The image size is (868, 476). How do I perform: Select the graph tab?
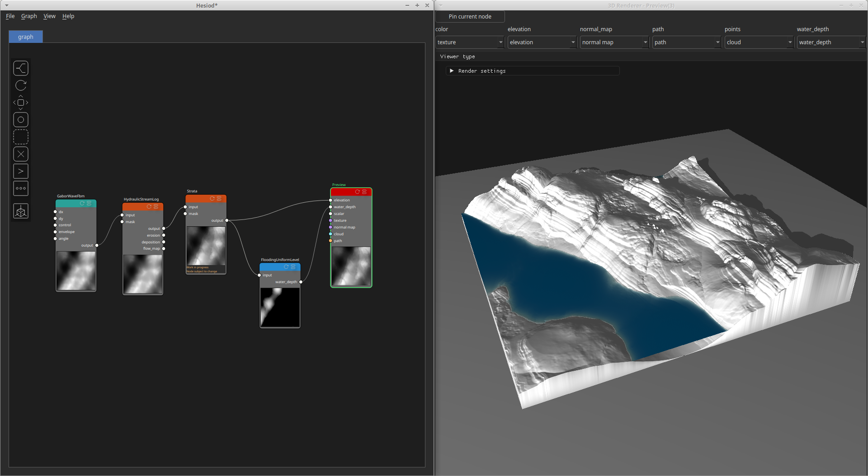[26, 37]
